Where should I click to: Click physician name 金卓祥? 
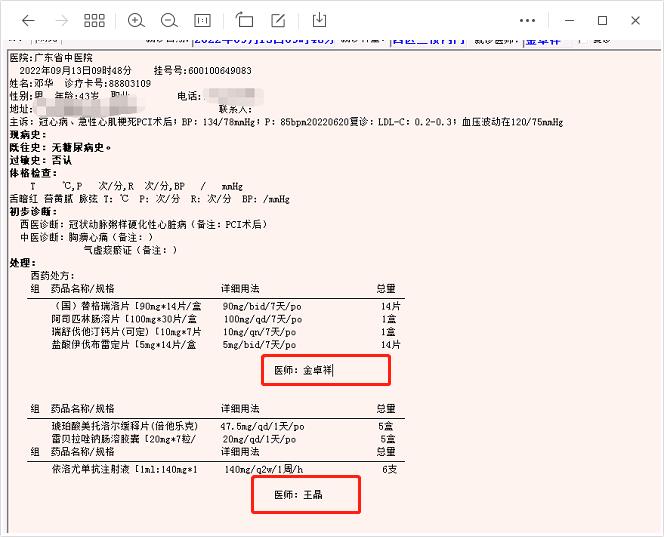coord(318,370)
